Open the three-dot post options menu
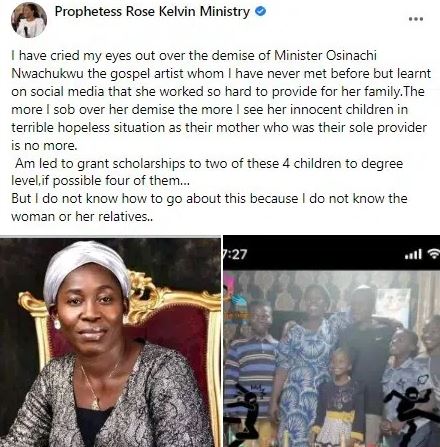Image resolution: width=440 pixels, height=447 pixels. click(x=416, y=19)
